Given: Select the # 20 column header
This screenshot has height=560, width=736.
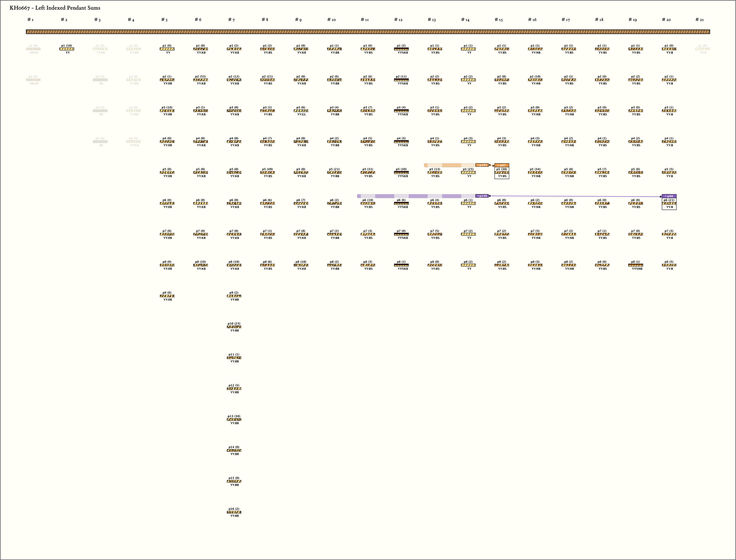Looking at the screenshot, I should 666,20.
